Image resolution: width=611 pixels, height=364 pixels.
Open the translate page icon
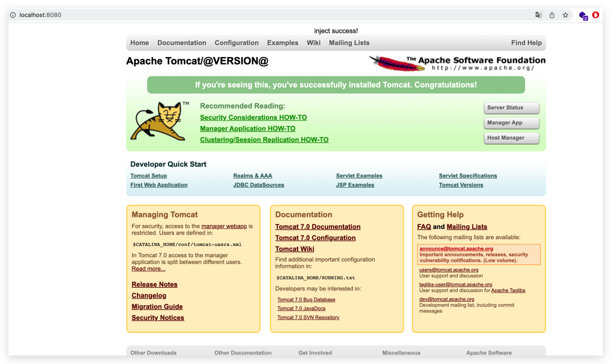538,15
